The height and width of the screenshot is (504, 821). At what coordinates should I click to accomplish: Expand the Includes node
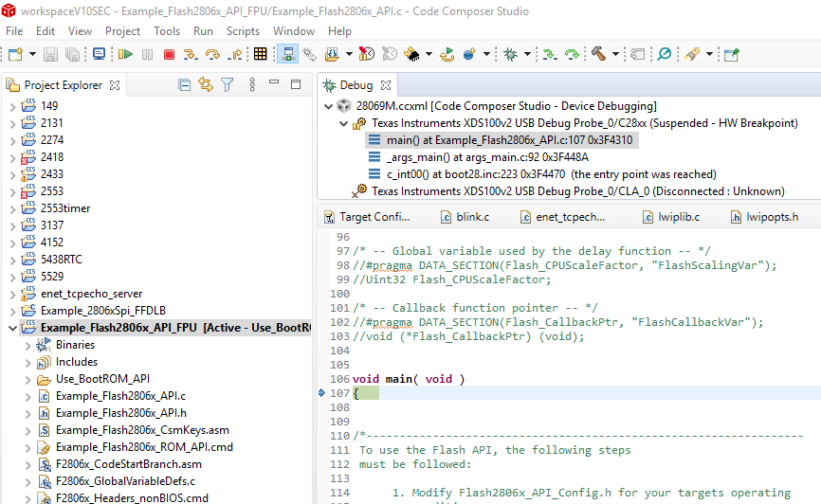(27, 362)
